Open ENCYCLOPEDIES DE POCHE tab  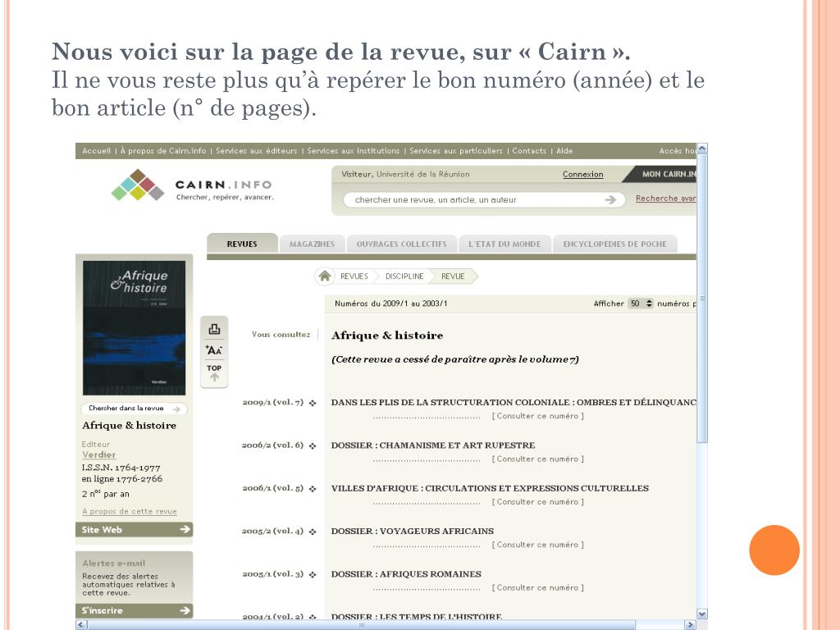click(x=615, y=244)
